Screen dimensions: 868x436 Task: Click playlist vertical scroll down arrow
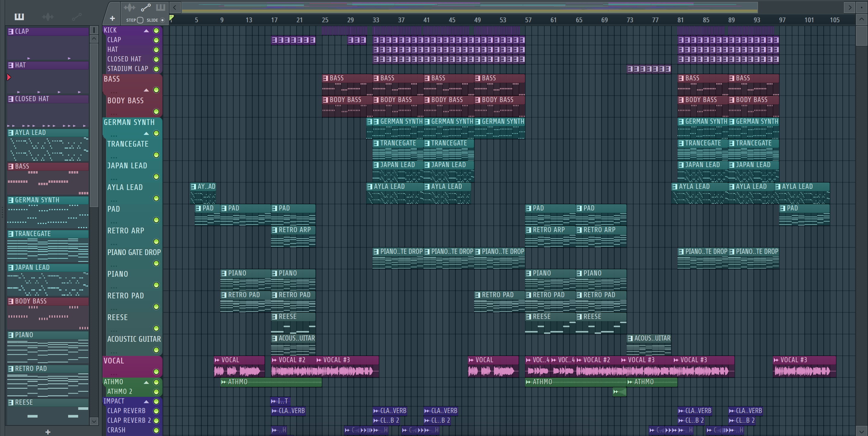[861, 431]
